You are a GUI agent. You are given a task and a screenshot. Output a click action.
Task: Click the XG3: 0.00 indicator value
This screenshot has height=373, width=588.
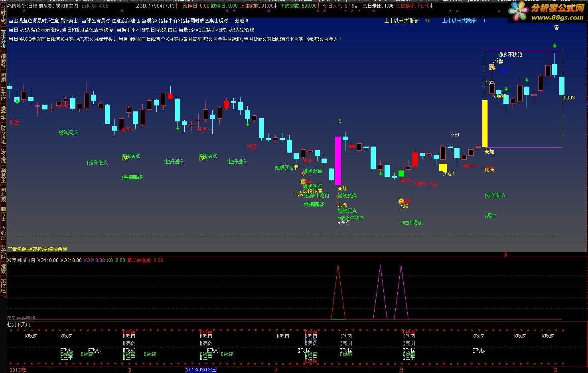pos(94,260)
